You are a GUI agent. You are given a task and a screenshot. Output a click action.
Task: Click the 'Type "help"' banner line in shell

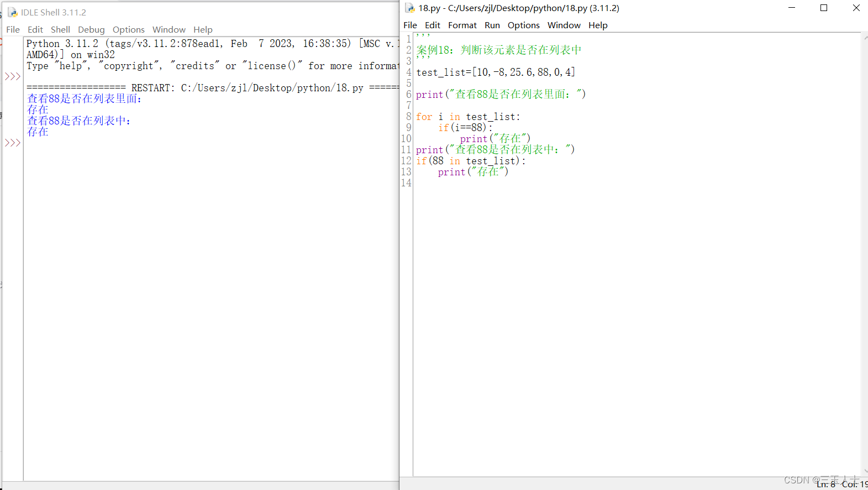point(213,66)
